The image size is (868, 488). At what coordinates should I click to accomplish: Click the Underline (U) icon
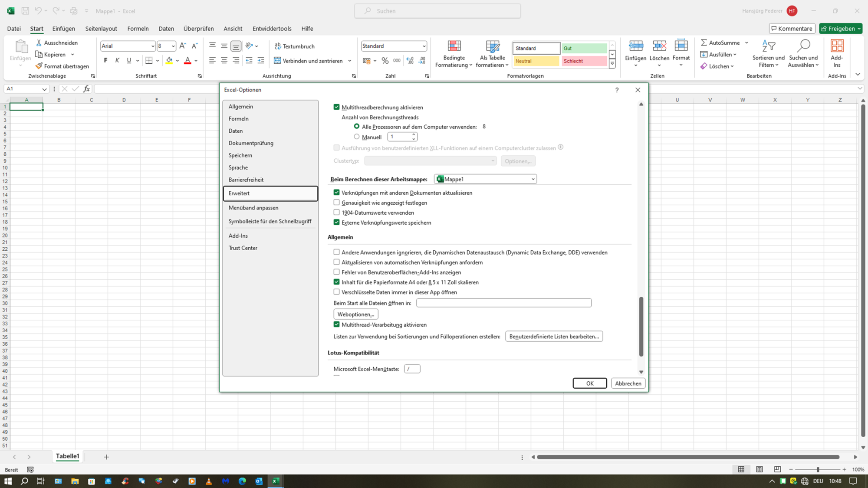(129, 60)
